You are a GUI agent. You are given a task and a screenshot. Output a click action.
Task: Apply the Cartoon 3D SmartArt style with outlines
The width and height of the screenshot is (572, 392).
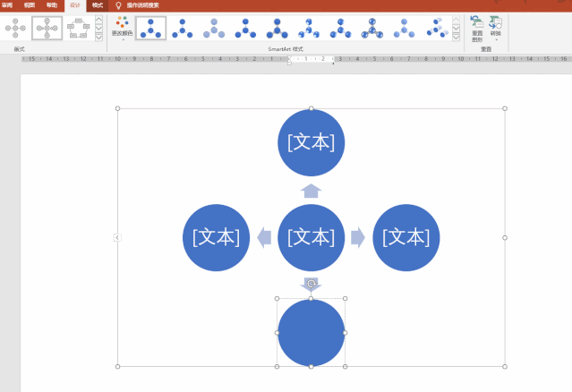tap(372, 28)
